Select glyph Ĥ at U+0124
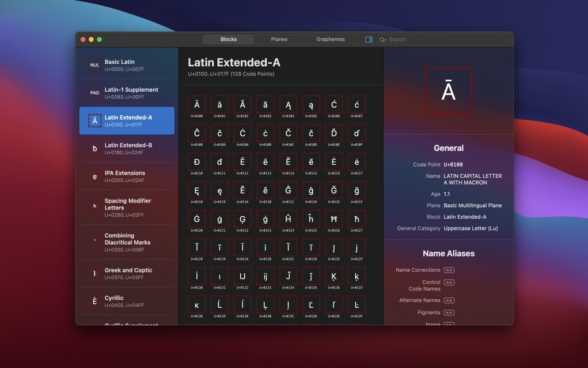Viewport: 588px width, 368px height. pos(288,219)
